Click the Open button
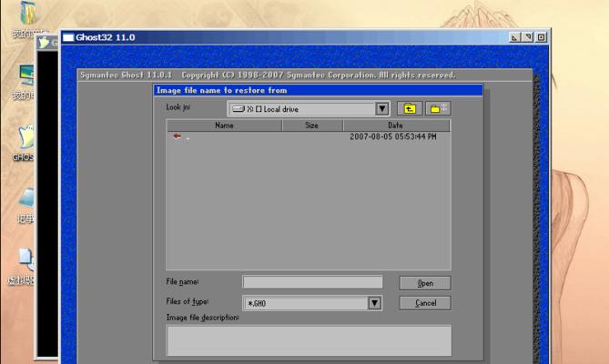 (x=425, y=283)
